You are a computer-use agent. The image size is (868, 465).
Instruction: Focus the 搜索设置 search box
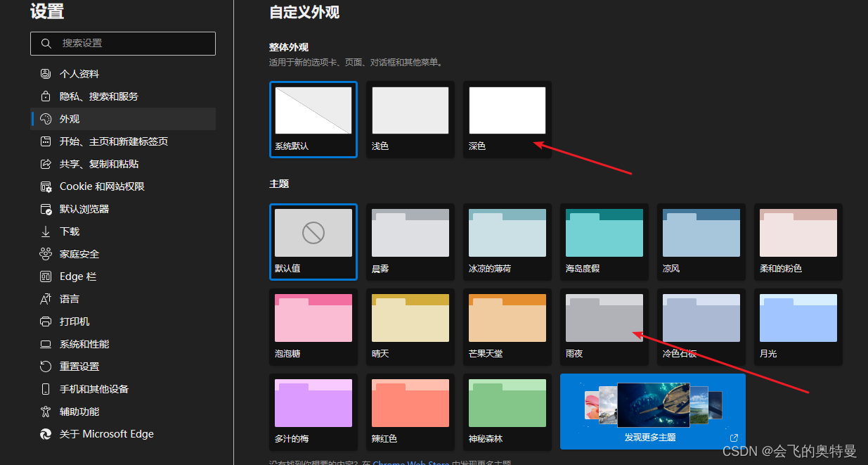tap(123, 44)
